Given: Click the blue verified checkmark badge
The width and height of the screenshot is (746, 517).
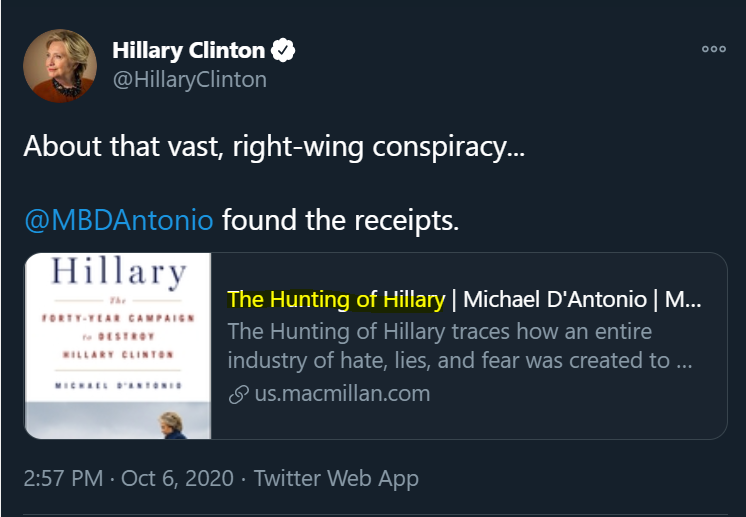Looking at the screenshot, I should click(285, 50).
